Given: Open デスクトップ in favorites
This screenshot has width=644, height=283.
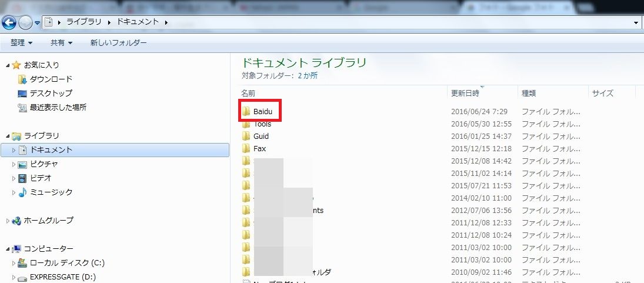Looking at the screenshot, I should click(x=51, y=93).
